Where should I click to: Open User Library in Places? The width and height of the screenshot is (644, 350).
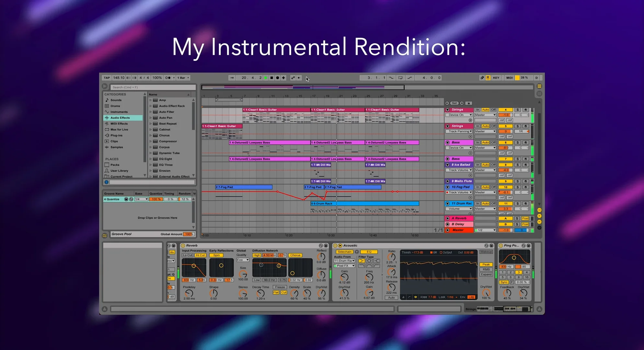click(119, 171)
